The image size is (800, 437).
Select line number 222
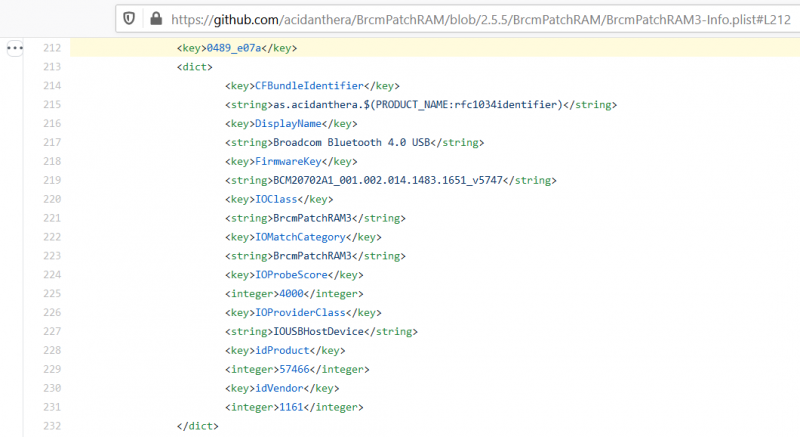coord(52,237)
